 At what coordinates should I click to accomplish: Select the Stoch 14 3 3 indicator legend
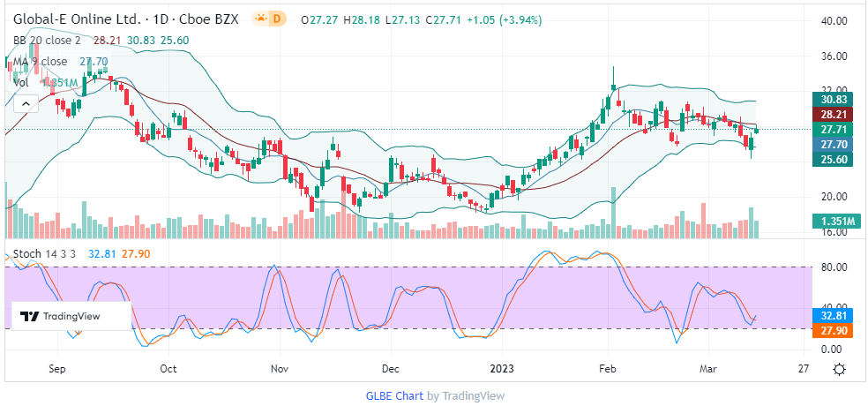pos(44,254)
